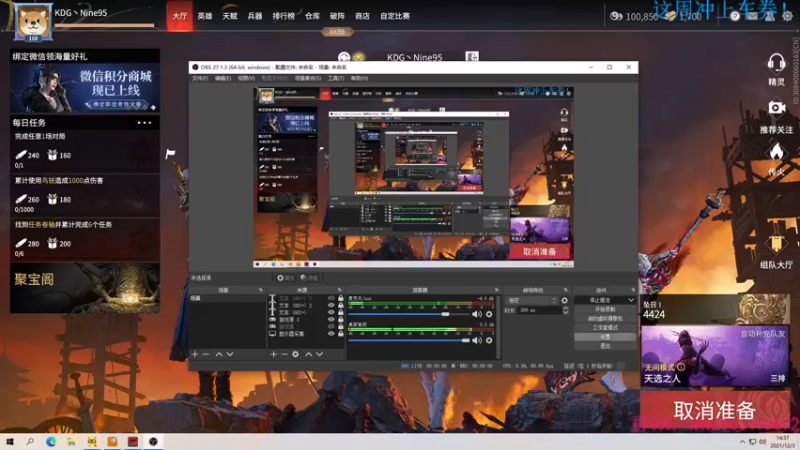Click the player avatar dog portrait
The height and width of the screenshot is (450, 800).
33,21
